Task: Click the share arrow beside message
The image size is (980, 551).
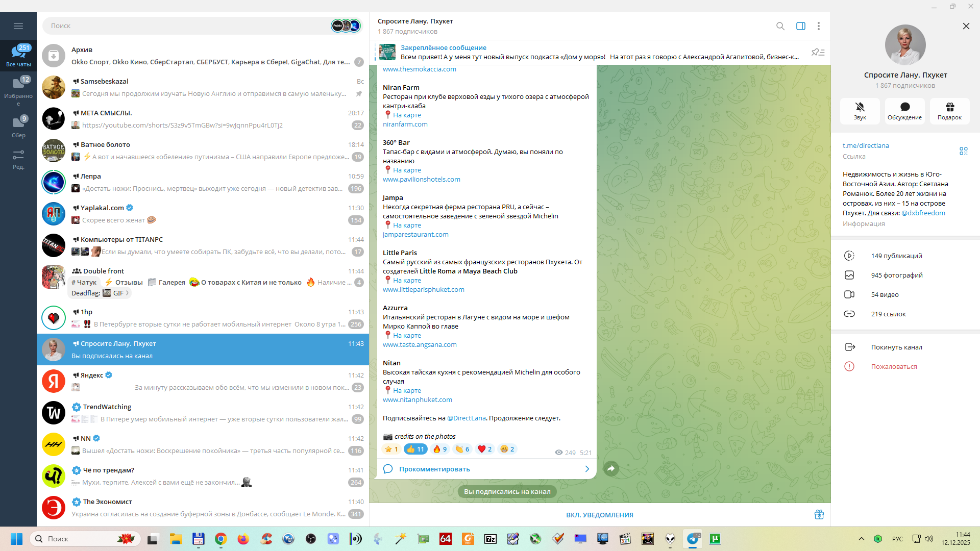Action: tap(611, 468)
